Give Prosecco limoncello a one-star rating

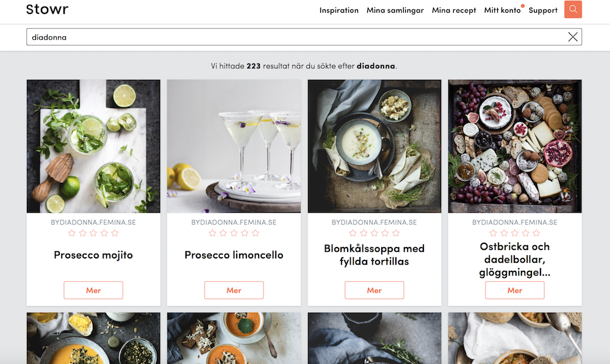pos(212,234)
